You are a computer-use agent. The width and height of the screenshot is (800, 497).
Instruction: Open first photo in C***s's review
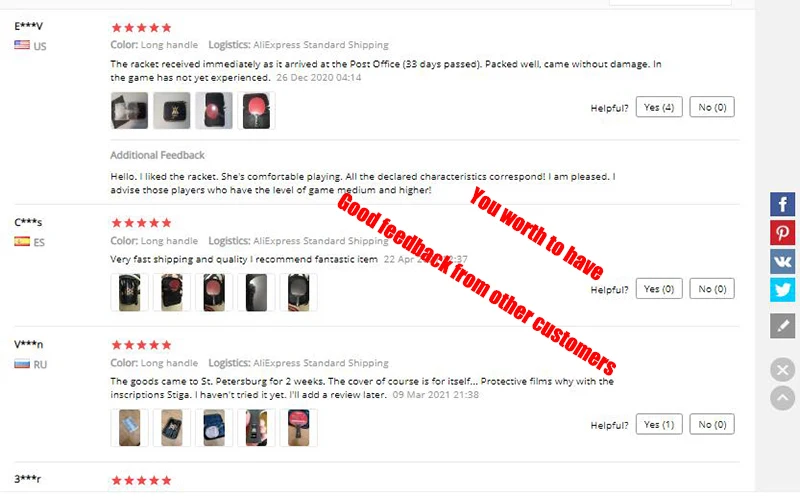[130, 292]
